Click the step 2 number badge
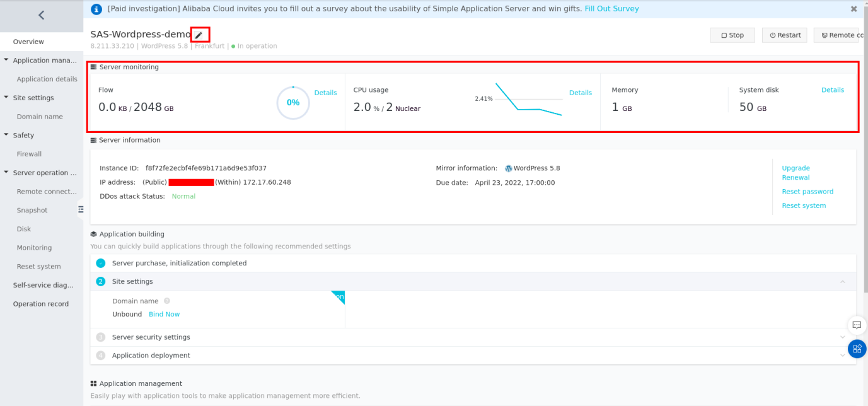This screenshot has height=406, width=868. [101, 282]
